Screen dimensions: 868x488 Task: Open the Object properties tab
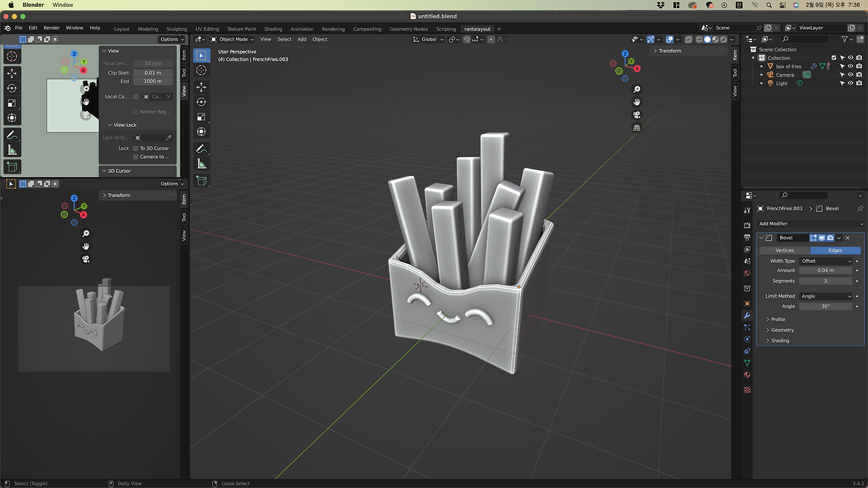coord(747,304)
